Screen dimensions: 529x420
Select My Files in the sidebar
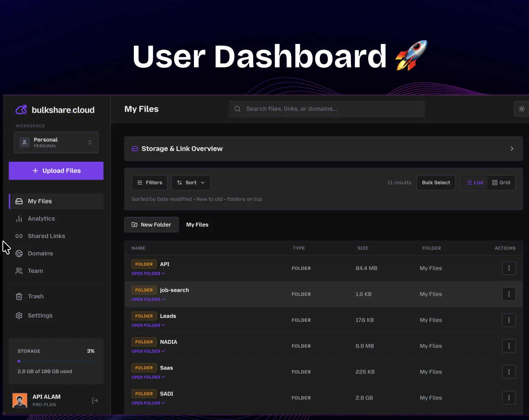tap(40, 201)
